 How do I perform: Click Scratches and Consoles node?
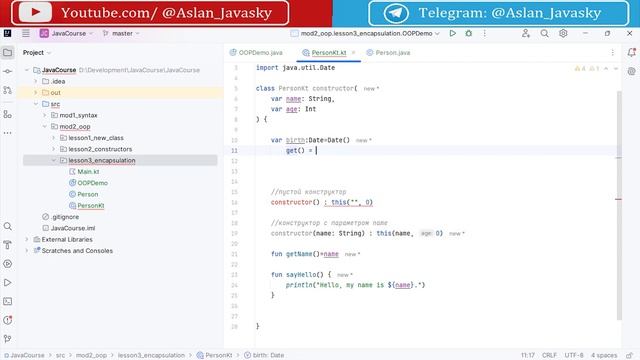pos(77,251)
